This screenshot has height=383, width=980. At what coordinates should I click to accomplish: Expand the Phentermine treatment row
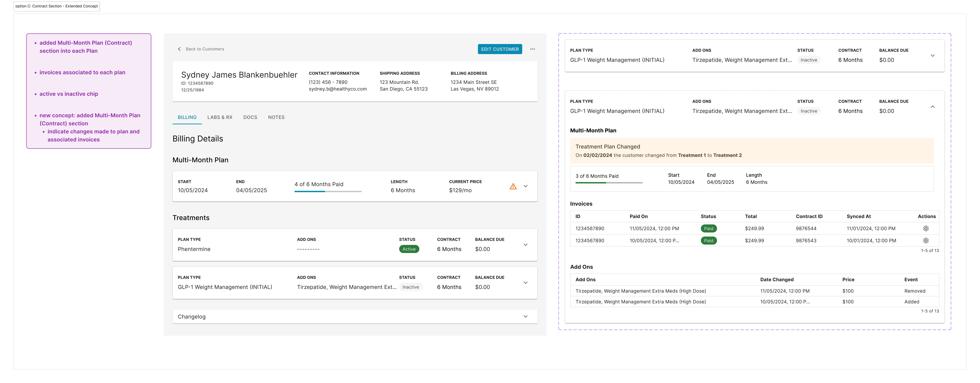point(525,245)
